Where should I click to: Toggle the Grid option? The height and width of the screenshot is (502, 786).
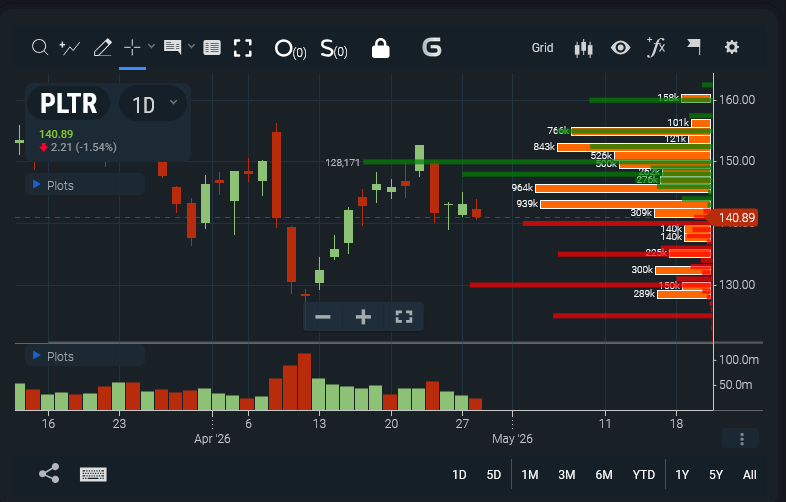(542, 48)
